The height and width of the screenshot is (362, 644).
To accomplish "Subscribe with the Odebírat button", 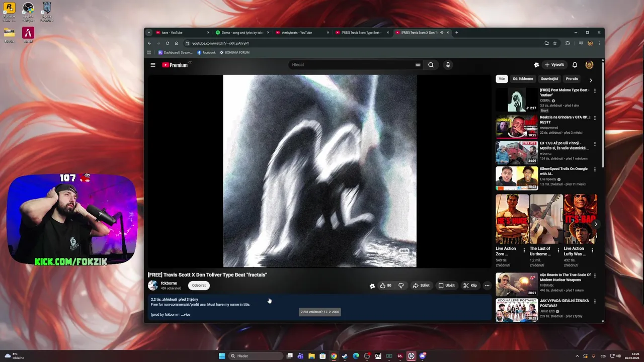I will [x=199, y=286].
